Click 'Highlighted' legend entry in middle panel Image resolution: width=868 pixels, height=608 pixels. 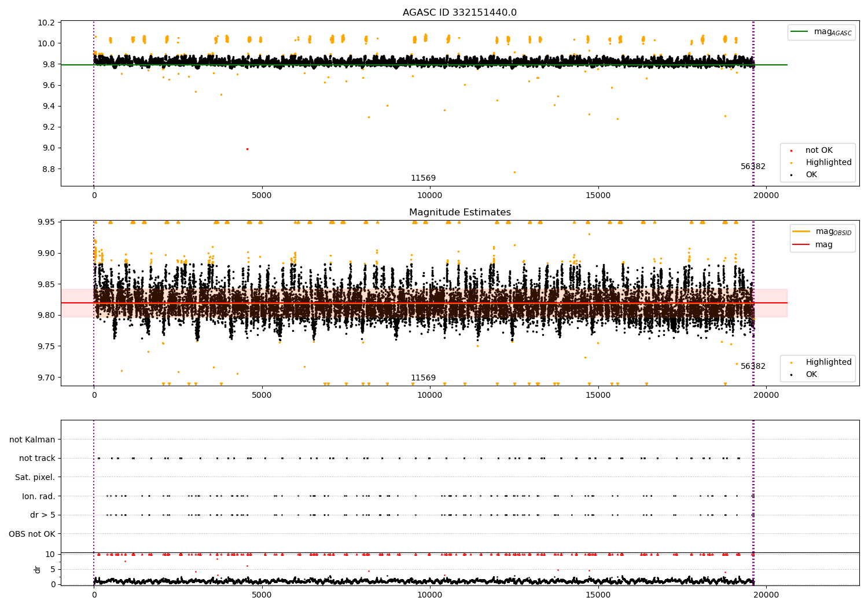[x=828, y=362]
